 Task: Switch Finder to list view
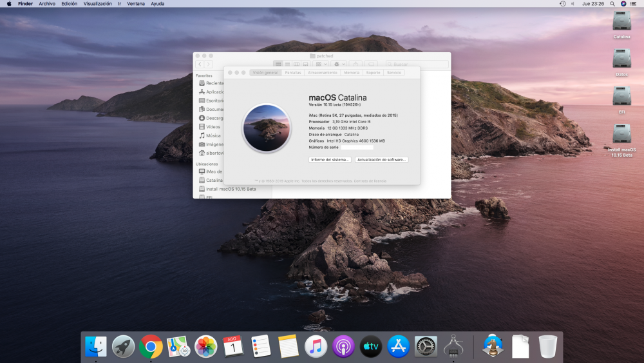287,64
